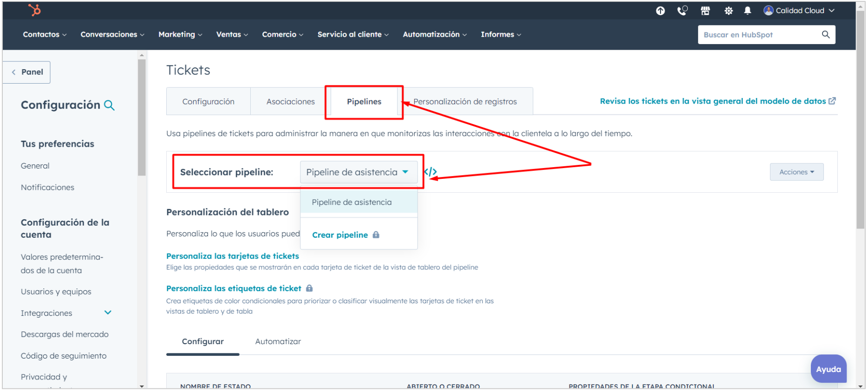Click magnifier icon next to Configuración
This screenshot has height=392, width=868.
tap(109, 105)
